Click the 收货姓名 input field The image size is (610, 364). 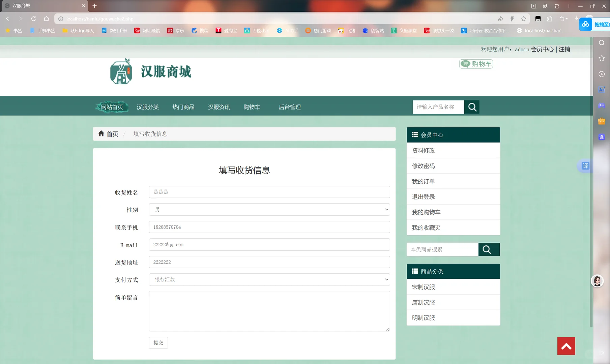[x=269, y=192]
